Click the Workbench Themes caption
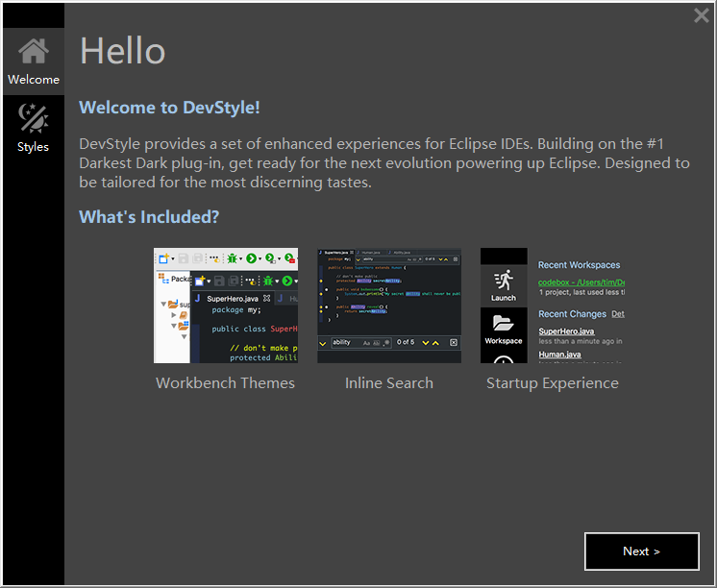 pos(226,382)
